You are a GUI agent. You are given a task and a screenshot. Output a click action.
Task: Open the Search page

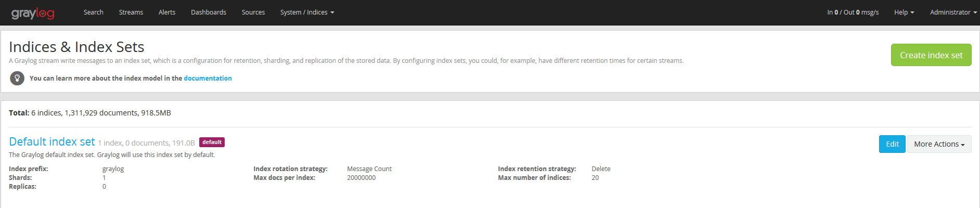(94, 12)
